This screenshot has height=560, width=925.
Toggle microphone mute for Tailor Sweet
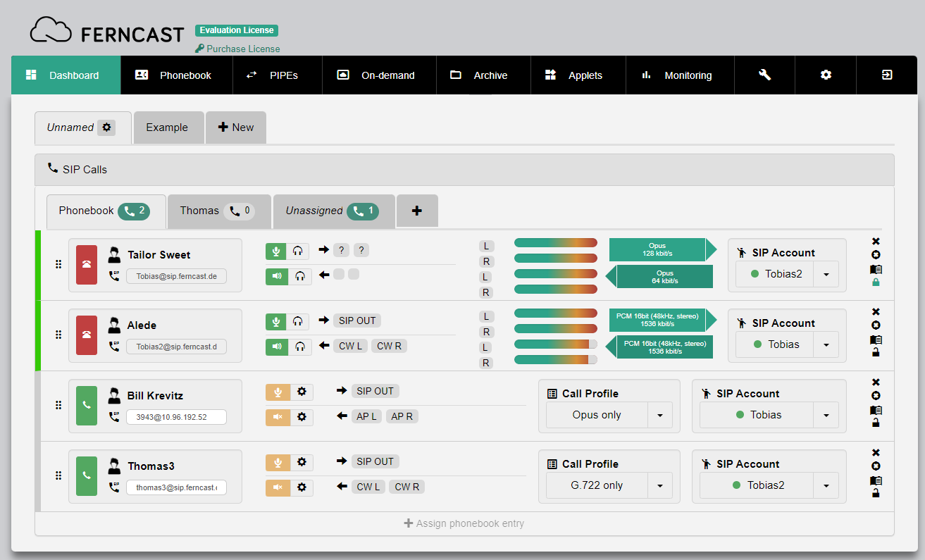tap(277, 251)
